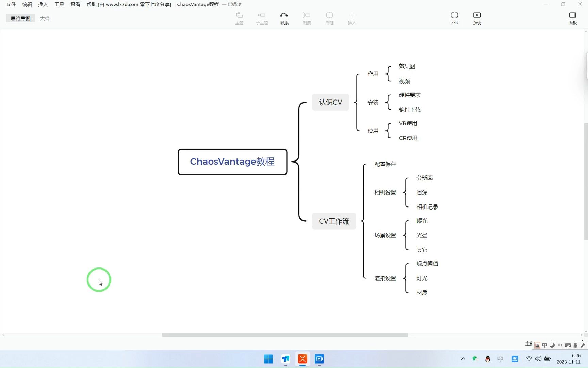Open the 文件 menu
The image size is (588, 368).
[11, 4]
